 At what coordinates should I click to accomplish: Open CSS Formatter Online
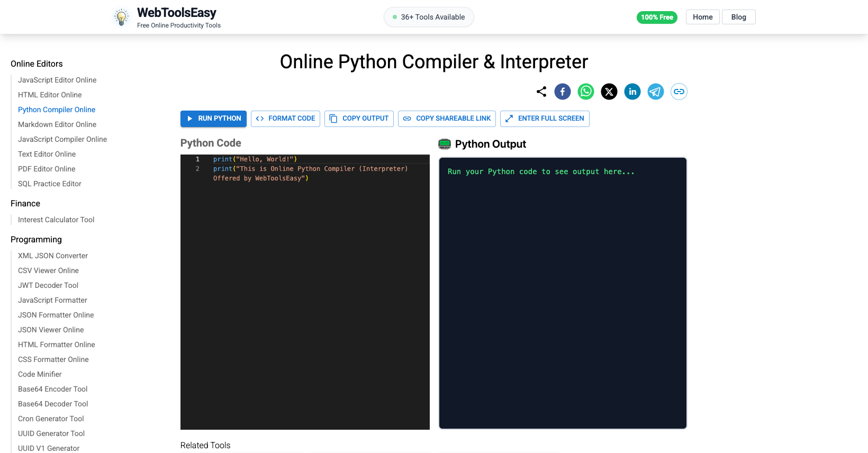53,359
